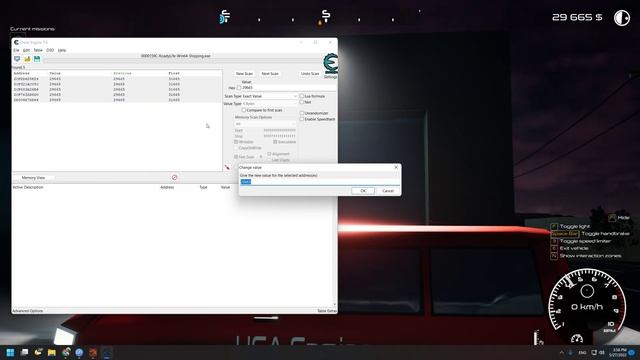
Task: Click the red circle clear address list icon
Action: coord(174,178)
